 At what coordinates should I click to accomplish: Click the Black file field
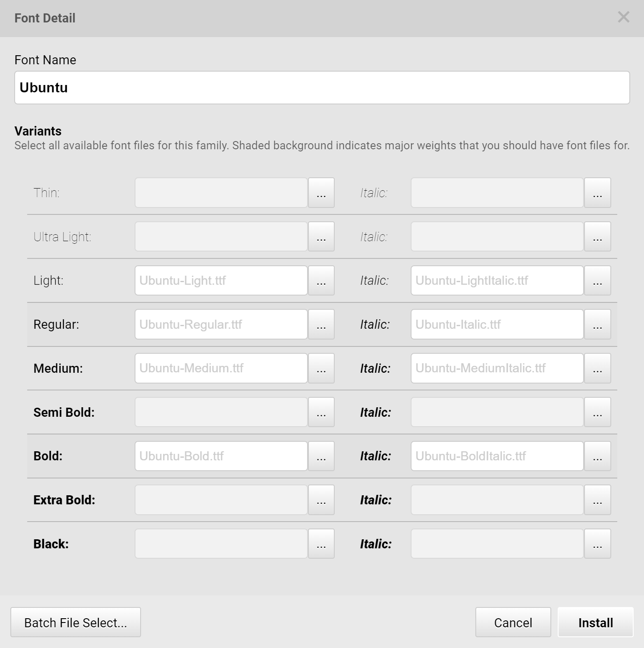click(x=221, y=544)
